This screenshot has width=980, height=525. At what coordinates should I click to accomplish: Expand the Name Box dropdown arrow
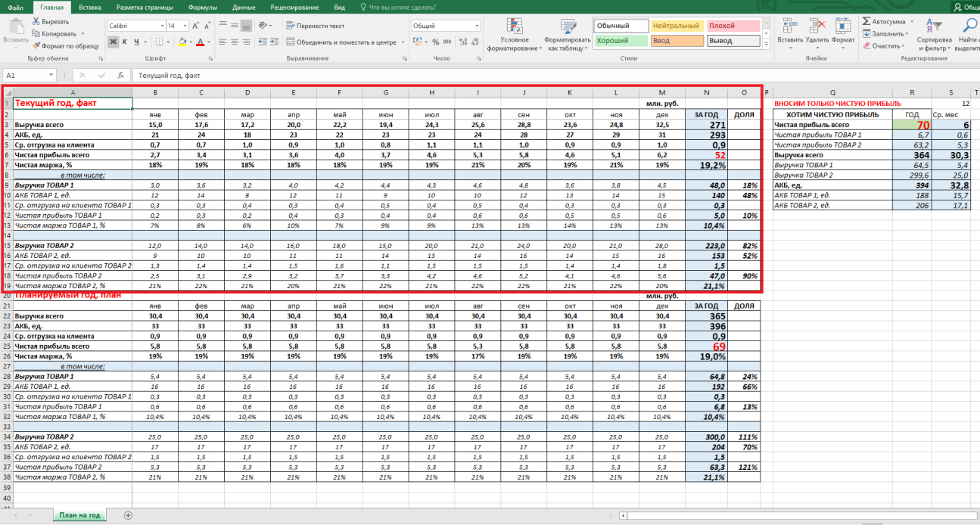click(51, 76)
